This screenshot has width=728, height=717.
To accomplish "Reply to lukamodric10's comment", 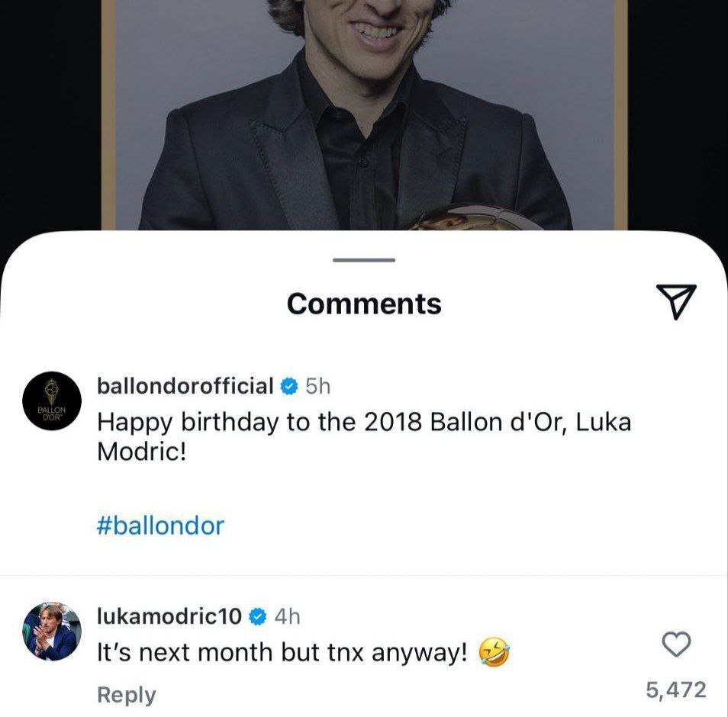I will [x=126, y=695].
